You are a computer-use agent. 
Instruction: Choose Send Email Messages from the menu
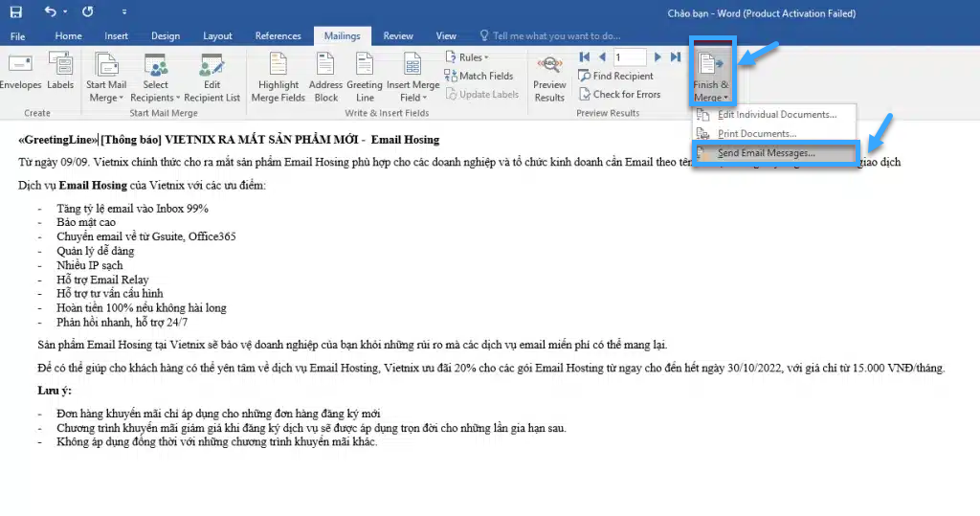point(773,152)
